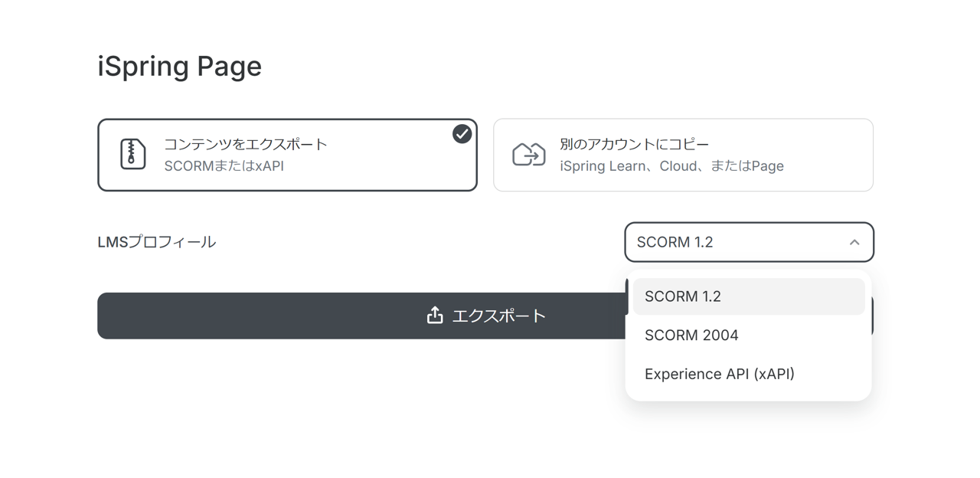Click the エクスポート label text on the button
Screen dimensions: 980x478
pyautogui.click(x=499, y=316)
